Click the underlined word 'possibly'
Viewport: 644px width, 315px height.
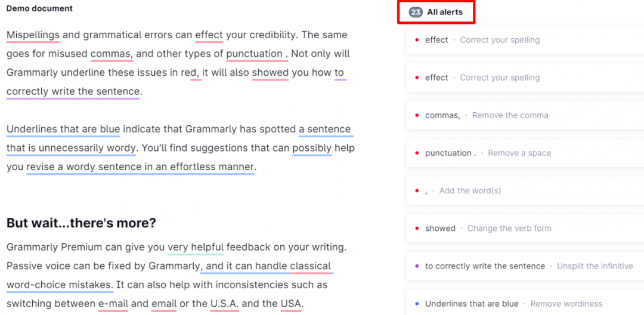pos(312,147)
